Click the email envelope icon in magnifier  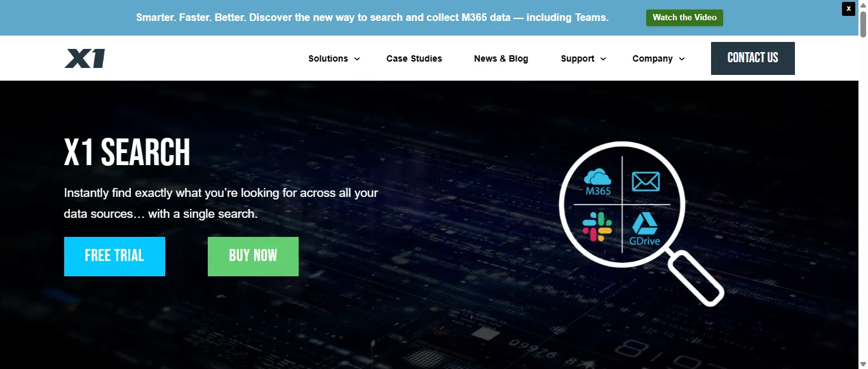click(646, 182)
